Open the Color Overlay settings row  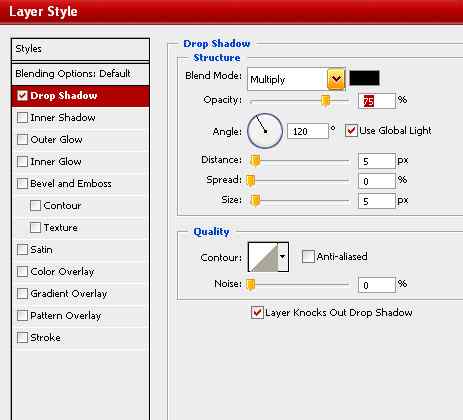point(80,272)
